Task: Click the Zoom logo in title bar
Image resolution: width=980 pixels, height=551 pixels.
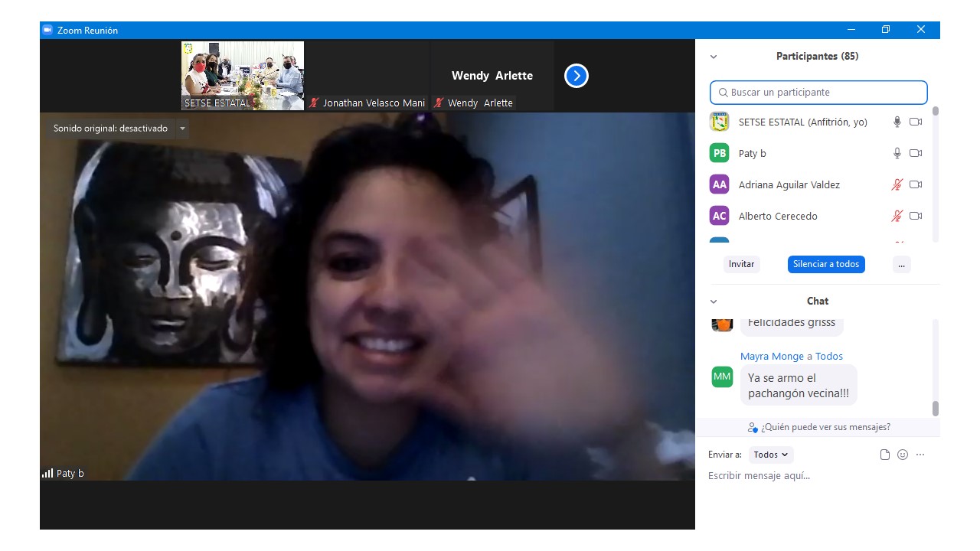Action: [x=47, y=30]
